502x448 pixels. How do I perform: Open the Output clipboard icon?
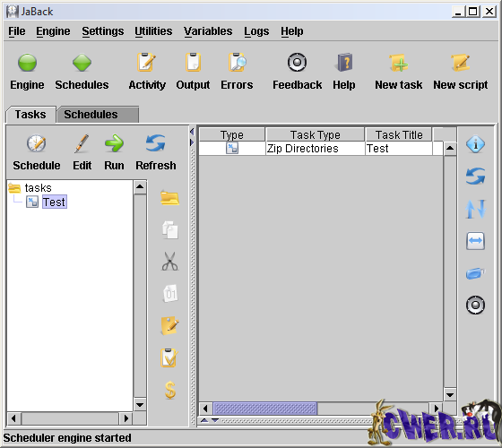click(x=193, y=63)
